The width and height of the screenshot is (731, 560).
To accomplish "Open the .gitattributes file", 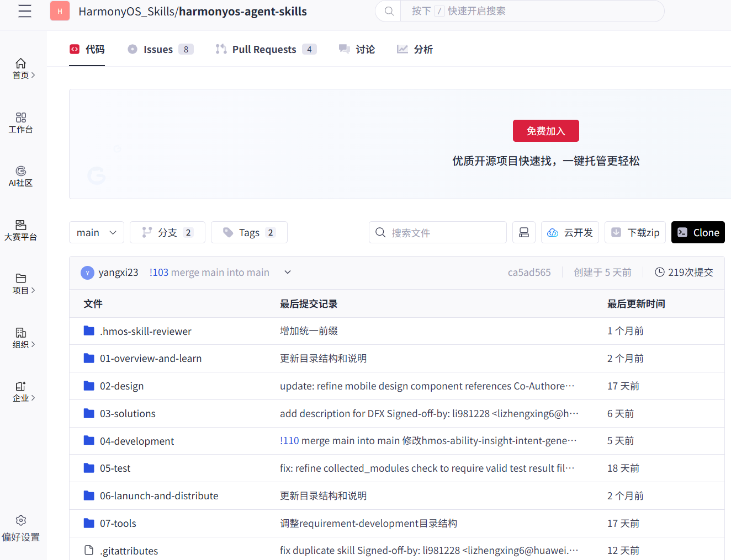I will point(129,551).
